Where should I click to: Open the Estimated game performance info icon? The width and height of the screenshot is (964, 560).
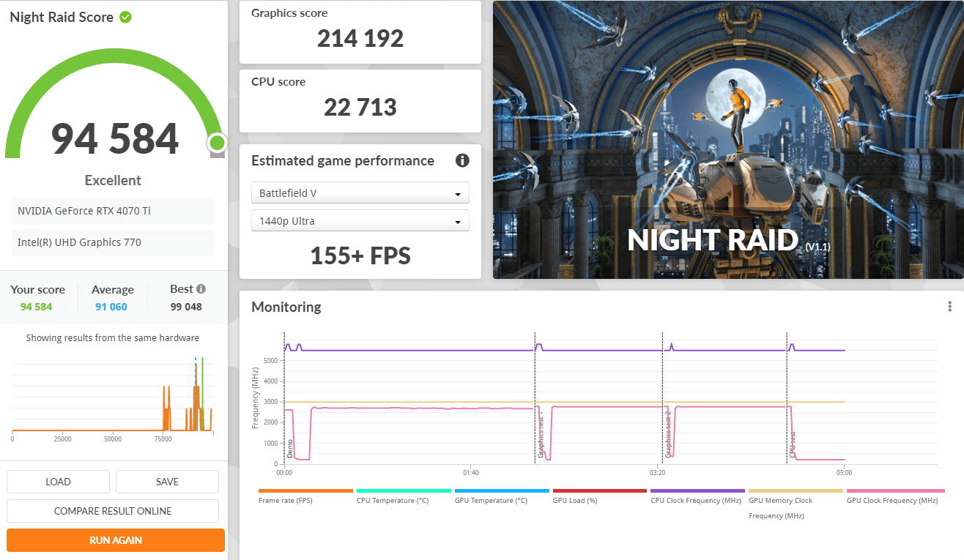pos(462,160)
